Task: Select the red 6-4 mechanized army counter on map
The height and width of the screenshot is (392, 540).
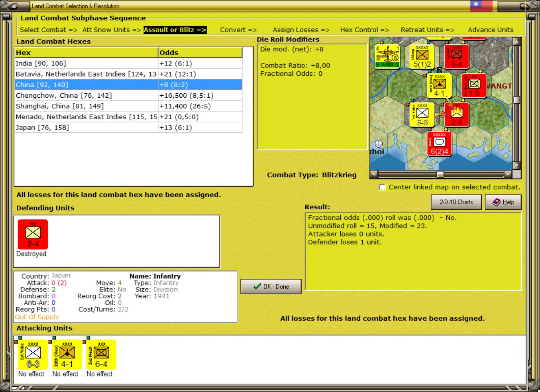Action: point(456,56)
